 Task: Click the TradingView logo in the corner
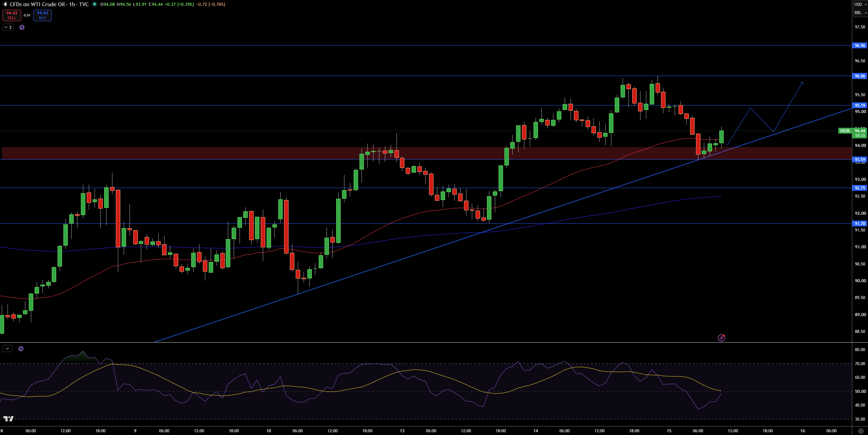pos(8,419)
